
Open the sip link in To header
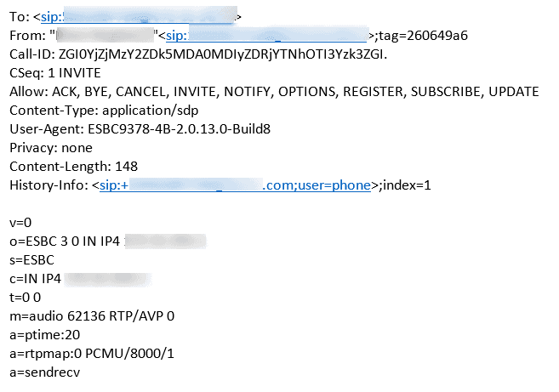coord(139,17)
